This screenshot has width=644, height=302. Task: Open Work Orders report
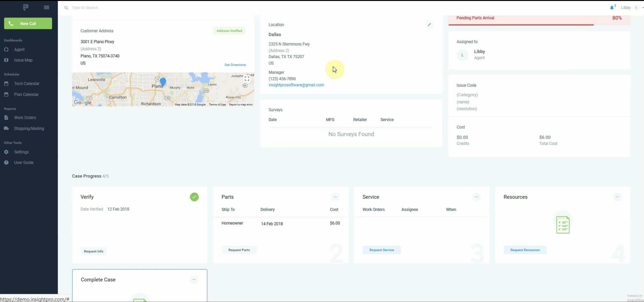[25, 117]
